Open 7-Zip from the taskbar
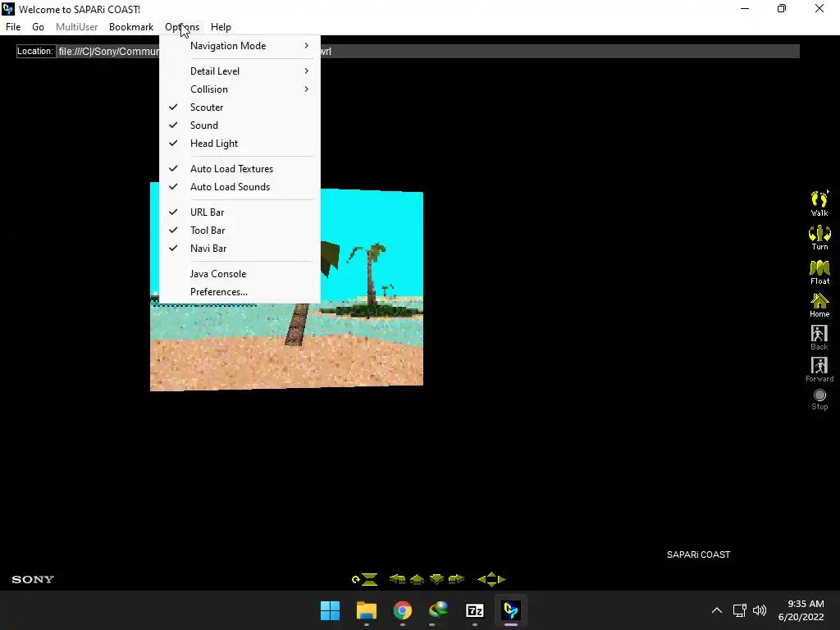Screen dimensions: 840x630 [475, 610]
